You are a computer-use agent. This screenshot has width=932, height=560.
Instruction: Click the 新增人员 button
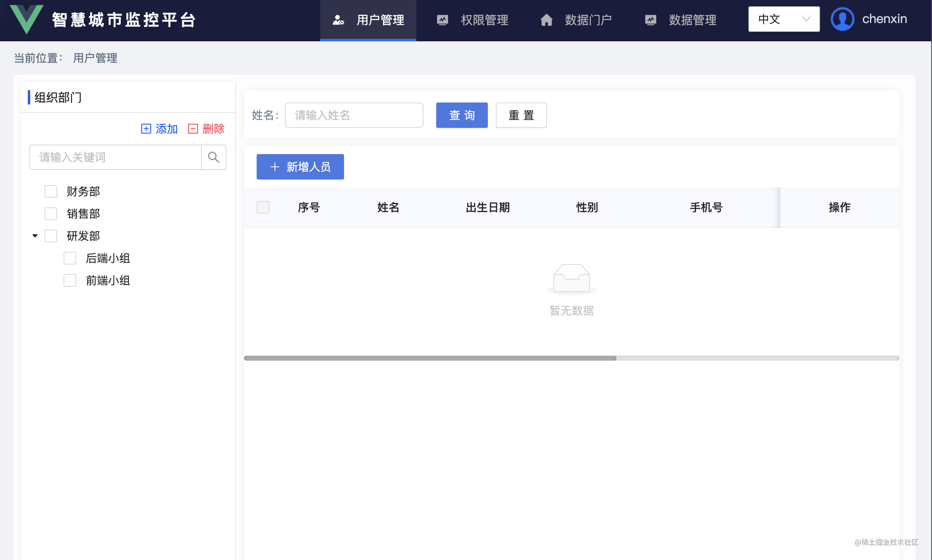pyautogui.click(x=300, y=167)
